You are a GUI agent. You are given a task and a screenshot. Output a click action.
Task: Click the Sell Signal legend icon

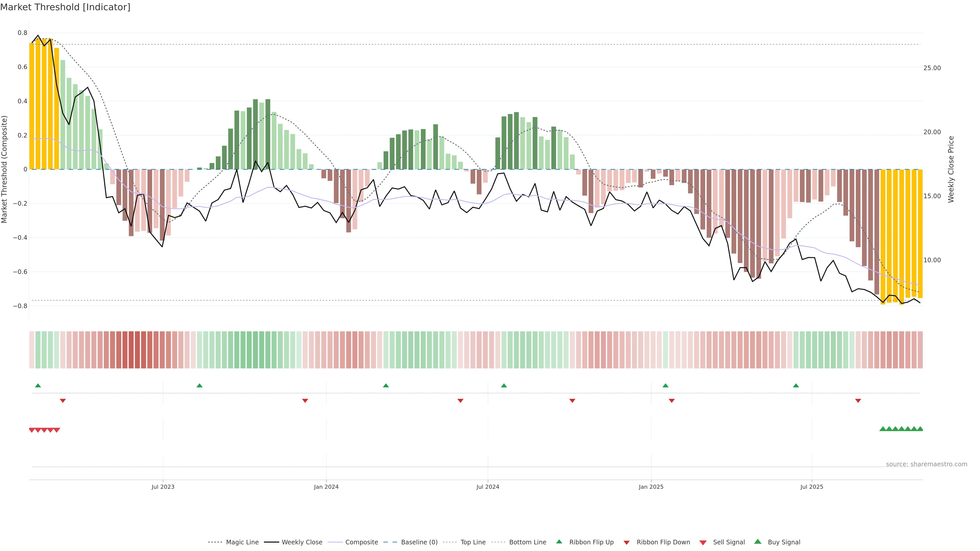pos(703,542)
